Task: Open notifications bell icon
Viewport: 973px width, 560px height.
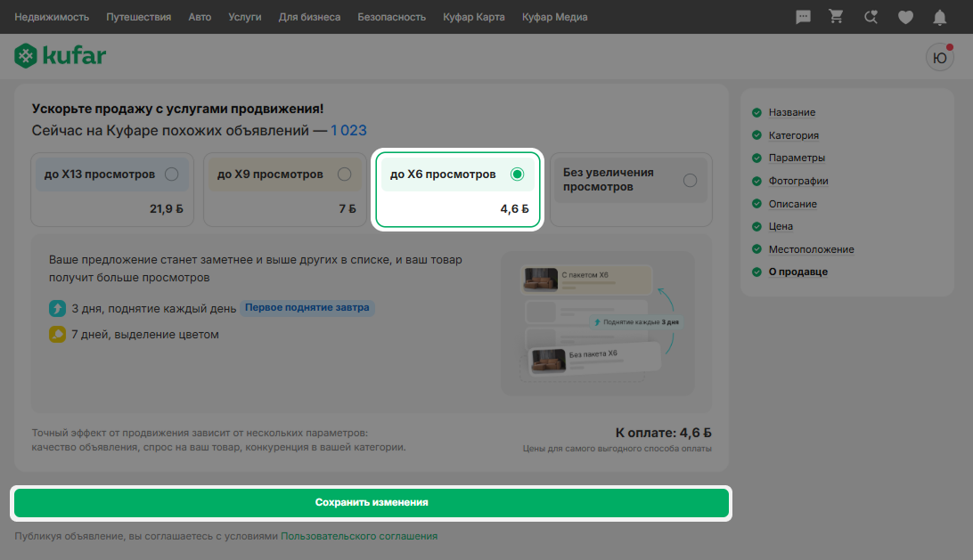Action: 939,18
